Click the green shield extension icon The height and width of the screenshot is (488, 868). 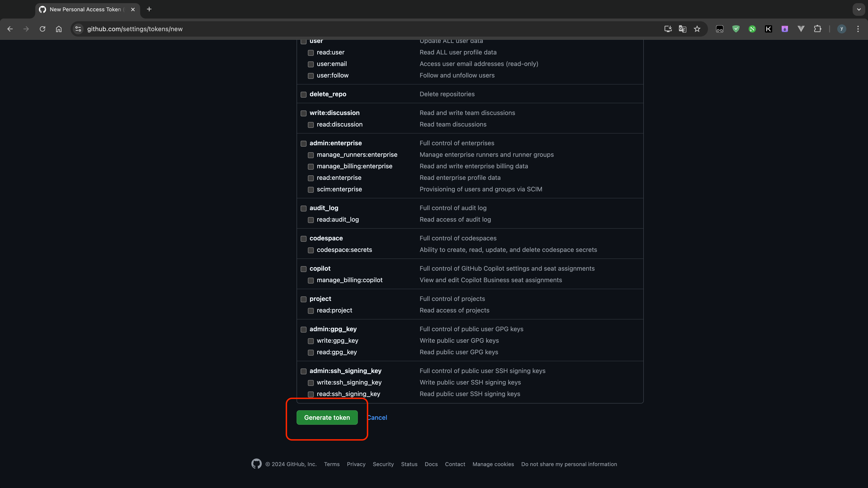pos(736,29)
